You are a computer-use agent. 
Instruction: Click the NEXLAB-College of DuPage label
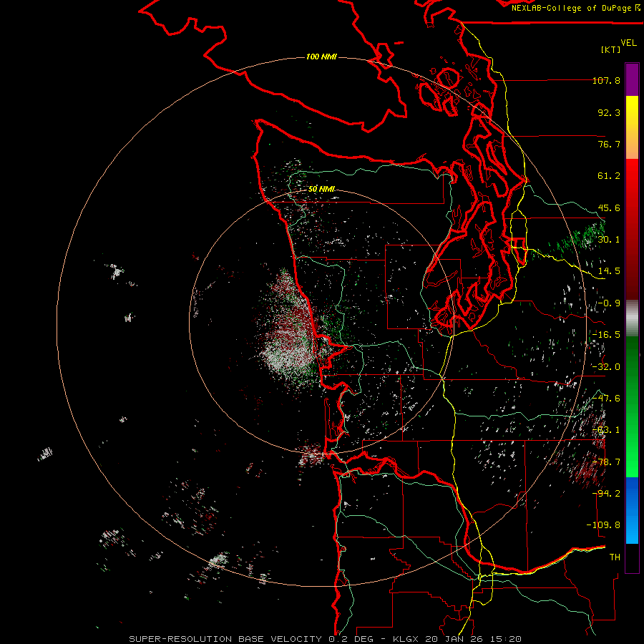pos(572,8)
